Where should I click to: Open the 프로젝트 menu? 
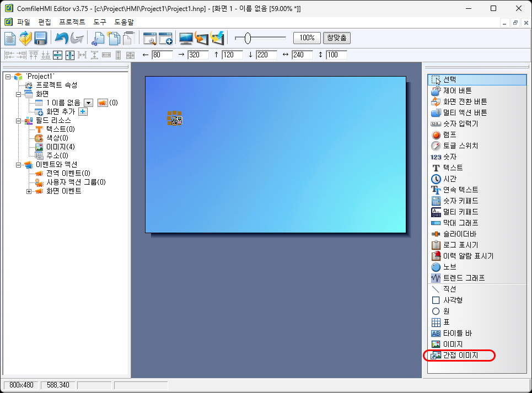[72, 22]
